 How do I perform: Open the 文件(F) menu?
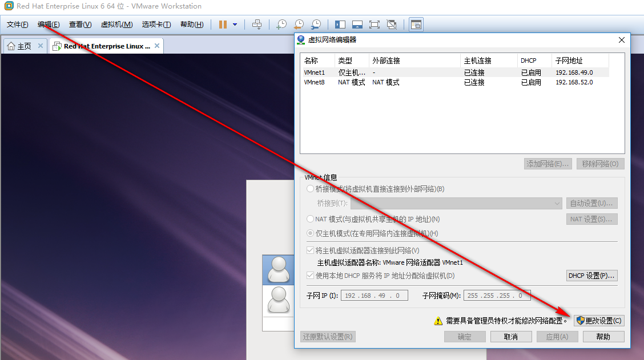pyautogui.click(x=17, y=25)
